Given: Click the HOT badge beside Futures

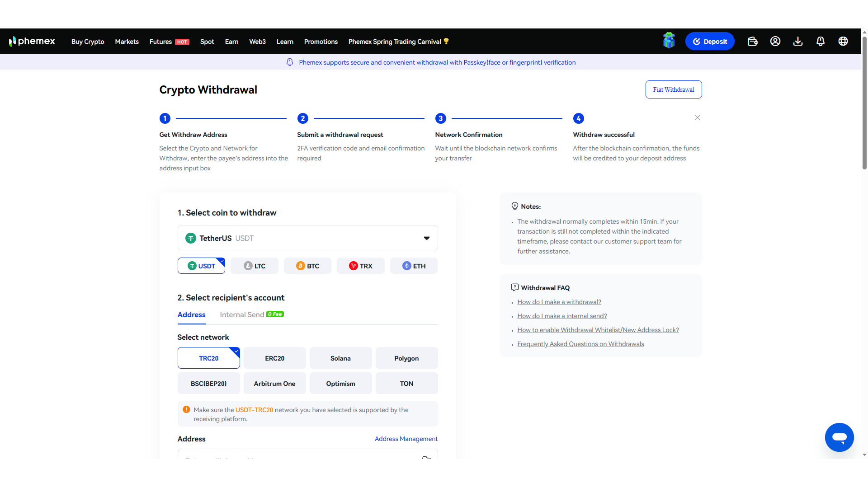Looking at the screenshot, I should pos(182,42).
